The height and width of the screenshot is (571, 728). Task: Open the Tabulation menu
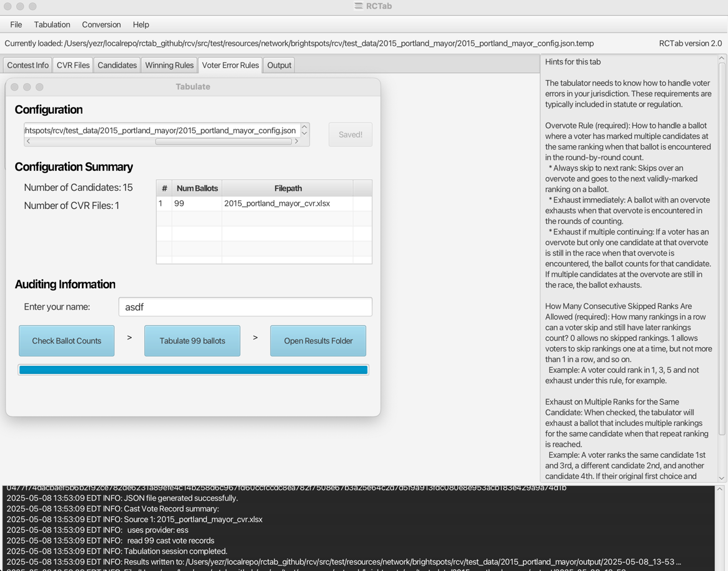pyautogui.click(x=52, y=24)
